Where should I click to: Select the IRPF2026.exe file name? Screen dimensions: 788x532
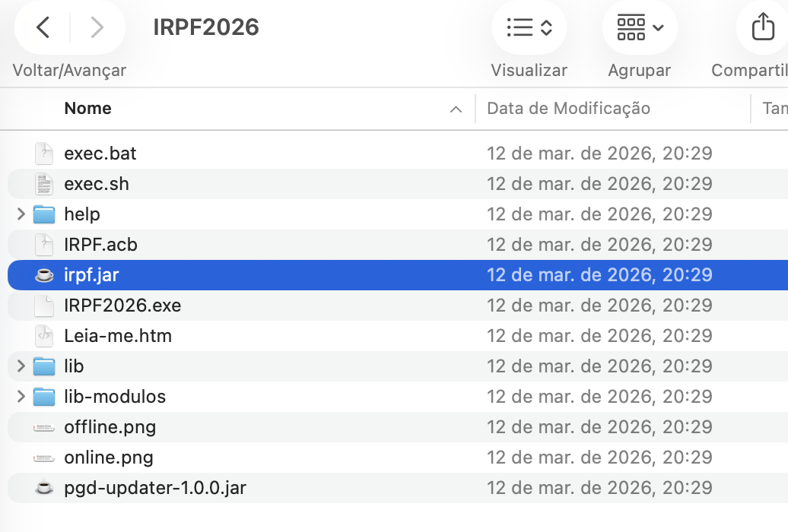pyautogui.click(x=122, y=306)
